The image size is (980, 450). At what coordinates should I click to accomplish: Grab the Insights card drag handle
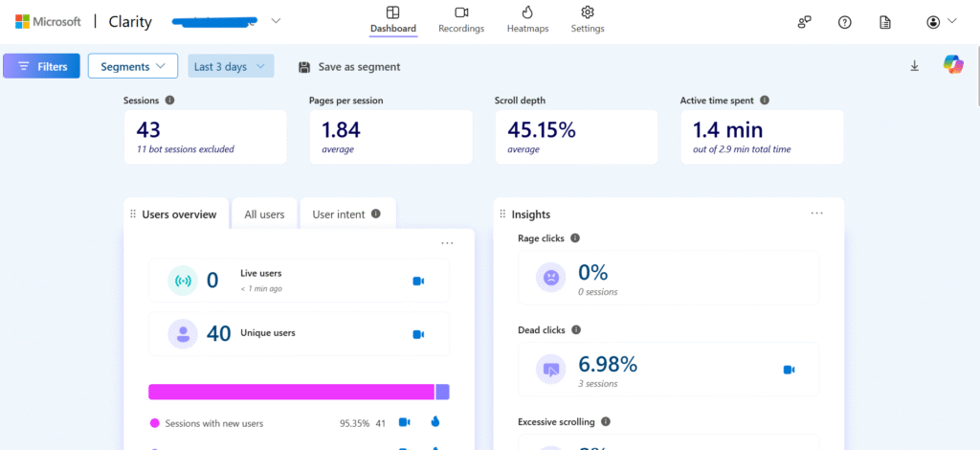[501, 214]
